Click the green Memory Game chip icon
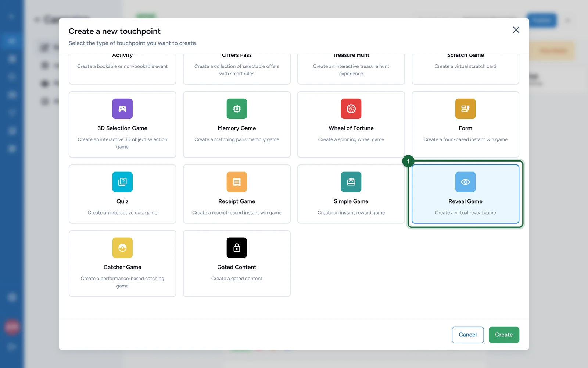Screen dimensions: 588x368 [237, 109]
